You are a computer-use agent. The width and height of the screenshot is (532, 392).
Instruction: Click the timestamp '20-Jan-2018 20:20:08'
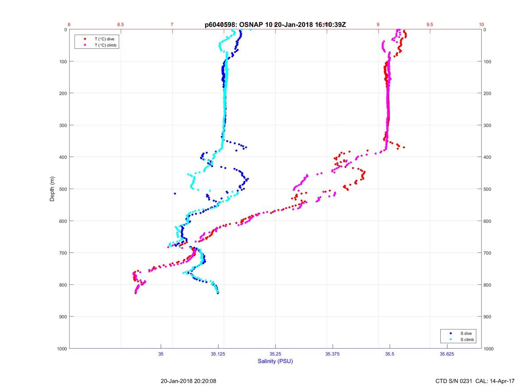[x=188, y=381]
